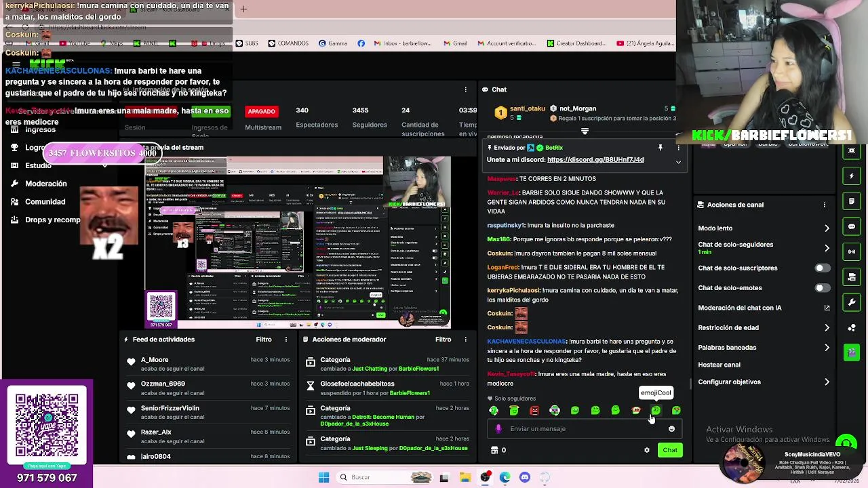Click the chat panel scrollbar
The image size is (868, 488).
[x=691, y=384]
